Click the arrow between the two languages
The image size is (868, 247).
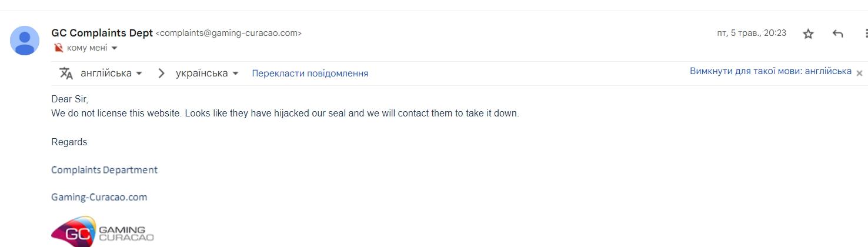coord(161,74)
